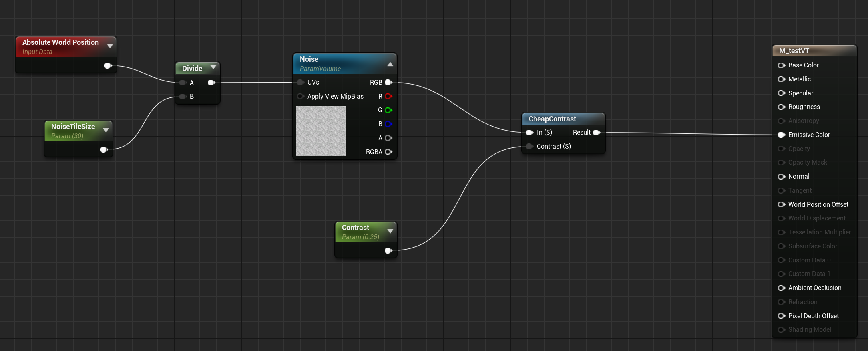Expand the Contrast parameter node arrow
This screenshot has width=868, height=351.
click(x=390, y=231)
